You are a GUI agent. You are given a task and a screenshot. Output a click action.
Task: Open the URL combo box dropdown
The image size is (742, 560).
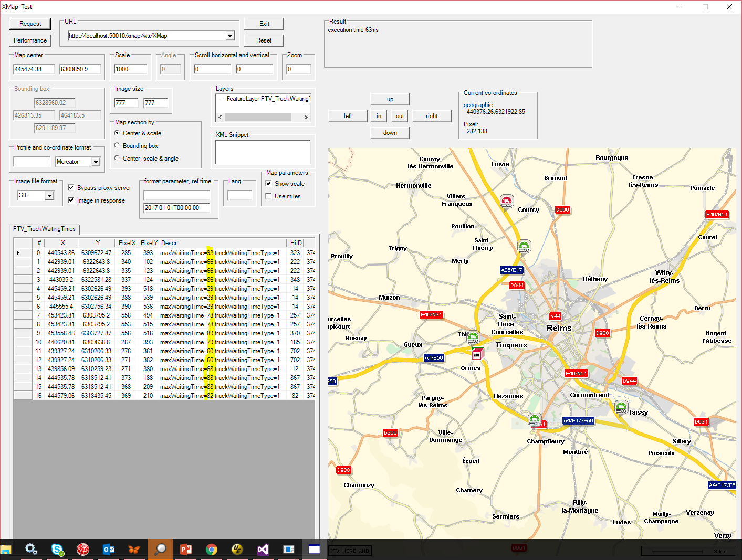click(x=230, y=36)
